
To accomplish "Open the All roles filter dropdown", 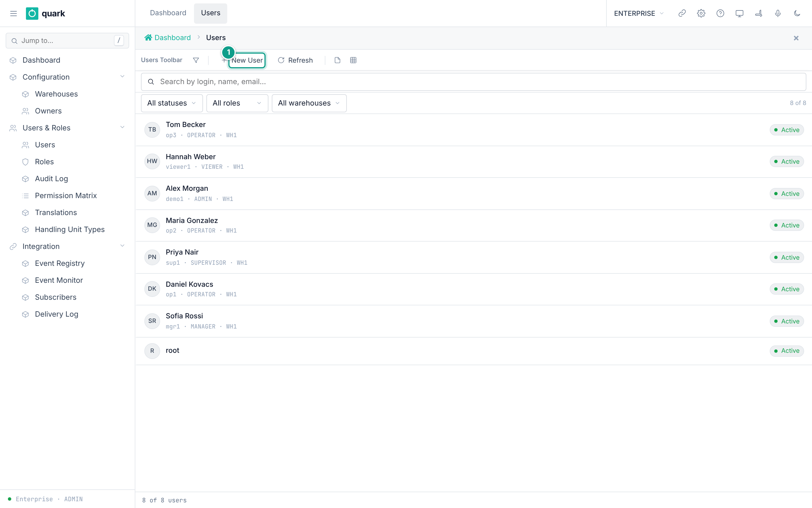I will (237, 103).
